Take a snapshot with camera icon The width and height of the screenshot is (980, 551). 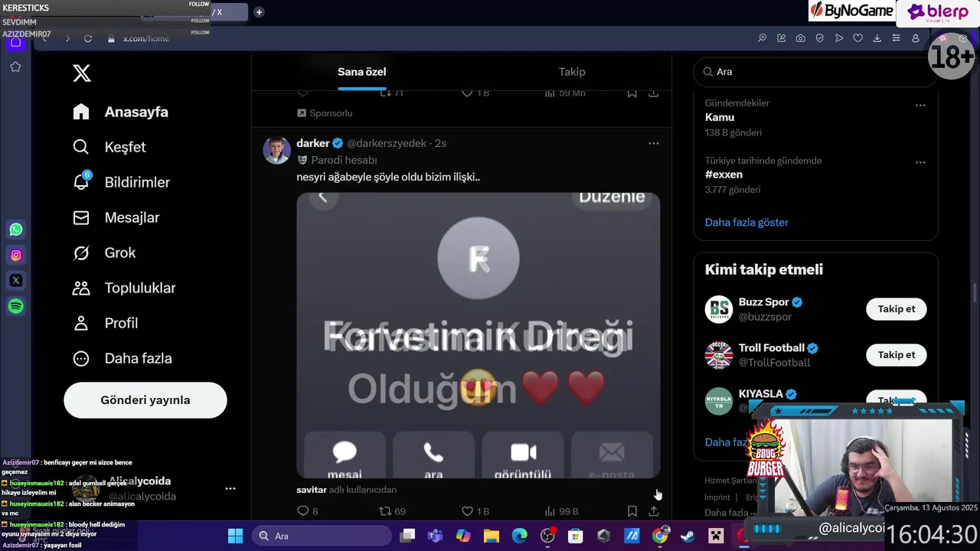[x=800, y=38]
